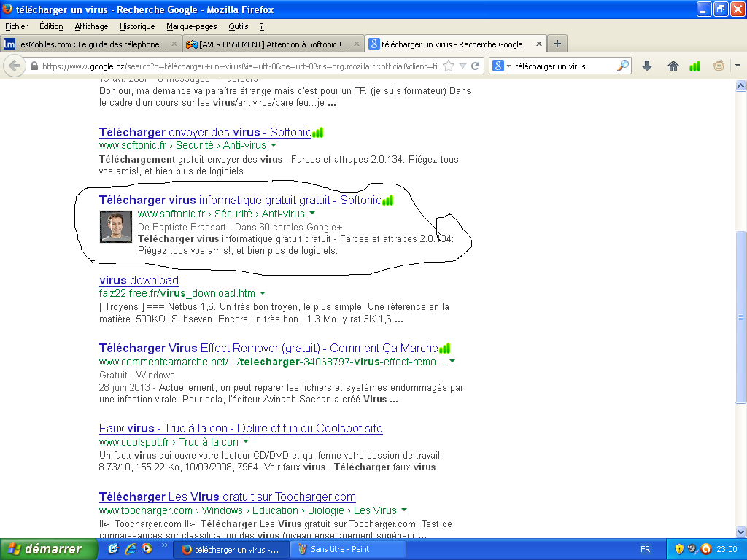747x560 pixels.
Task: Click the 'De Baptiste Brassart' author text
Action: tap(182, 227)
